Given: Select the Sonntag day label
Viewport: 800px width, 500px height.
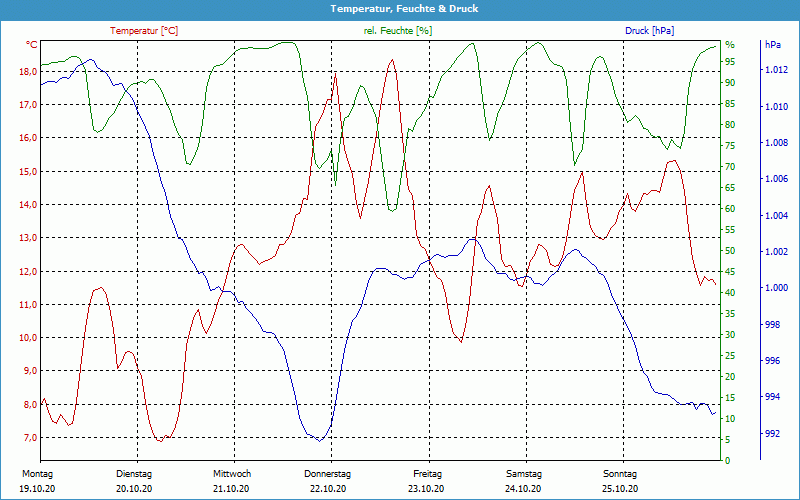Looking at the screenshot, I should (620, 473).
